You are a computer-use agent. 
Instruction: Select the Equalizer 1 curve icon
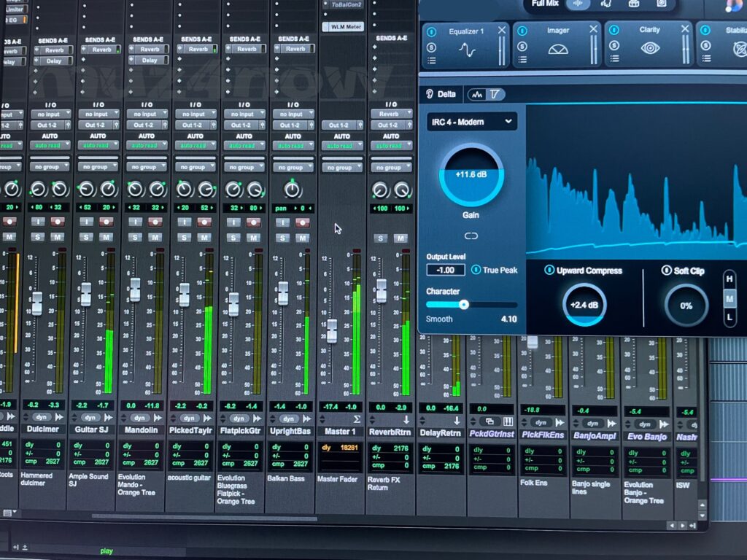pyautogui.click(x=468, y=49)
